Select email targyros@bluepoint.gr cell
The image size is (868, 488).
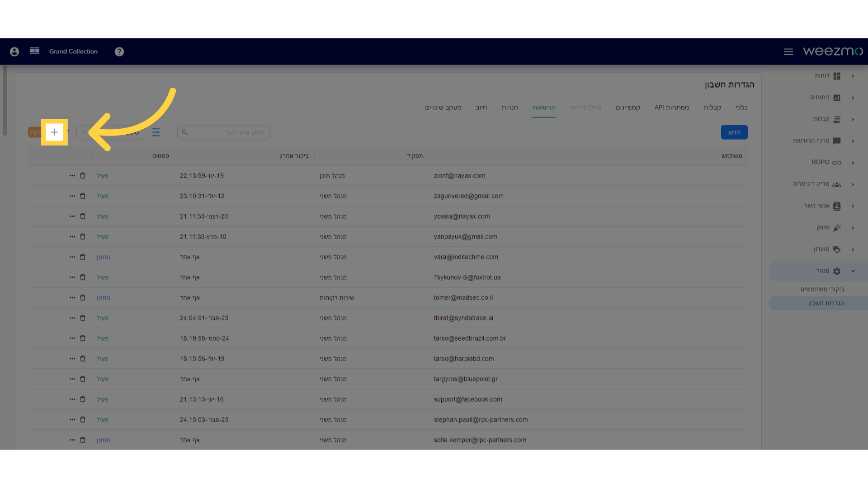[x=466, y=379]
